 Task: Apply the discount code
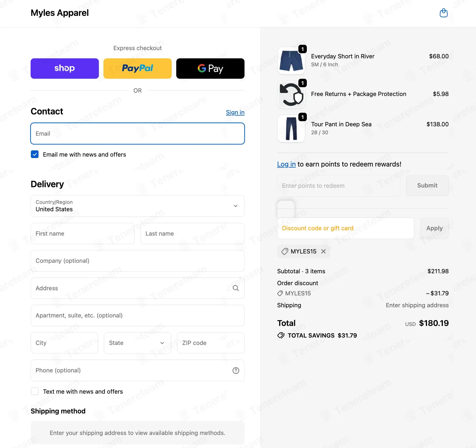click(434, 228)
